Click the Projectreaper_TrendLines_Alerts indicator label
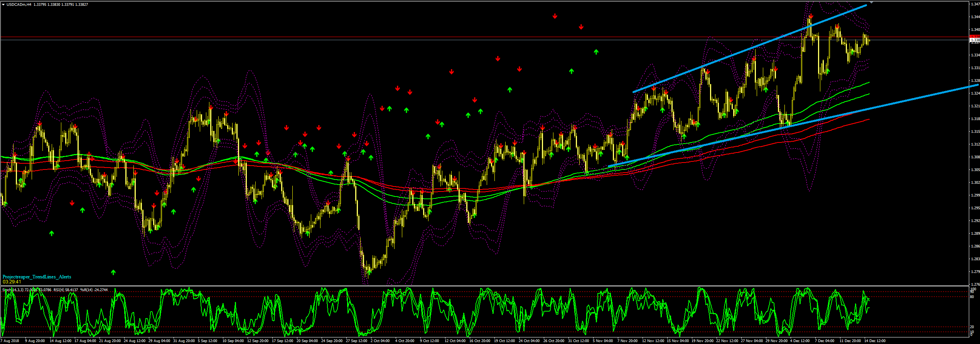 pyautogui.click(x=37, y=277)
